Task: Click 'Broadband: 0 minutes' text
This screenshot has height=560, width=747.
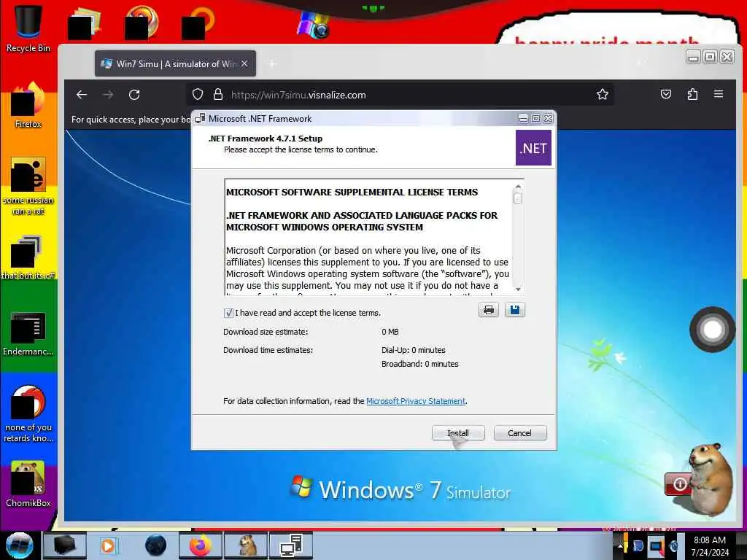Action: coord(419,364)
